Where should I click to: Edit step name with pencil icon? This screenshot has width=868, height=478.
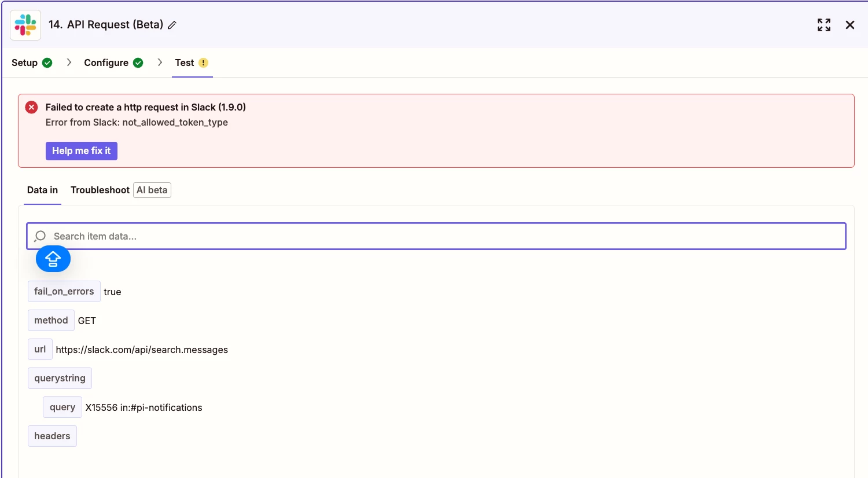pyautogui.click(x=172, y=25)
